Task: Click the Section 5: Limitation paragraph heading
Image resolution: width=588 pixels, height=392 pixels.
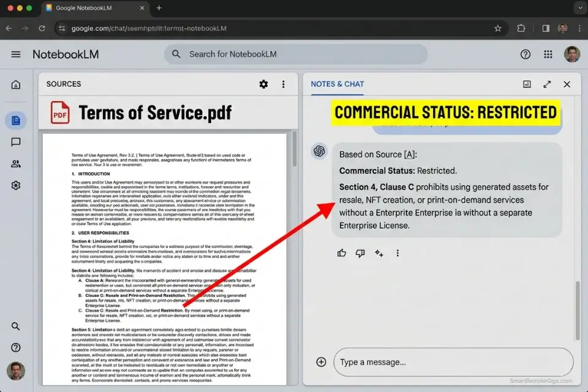Action: point(92,330)
